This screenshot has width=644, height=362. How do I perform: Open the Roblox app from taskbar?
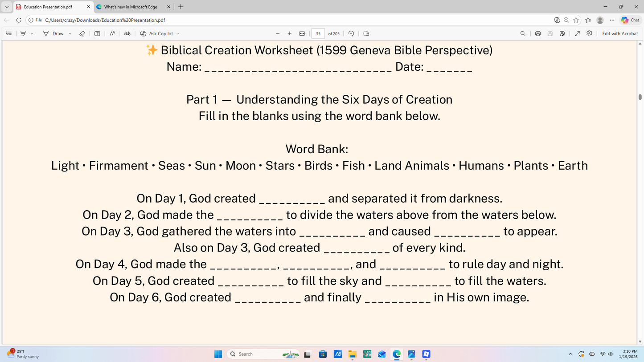pyautogui.click(x=427, y=354)
